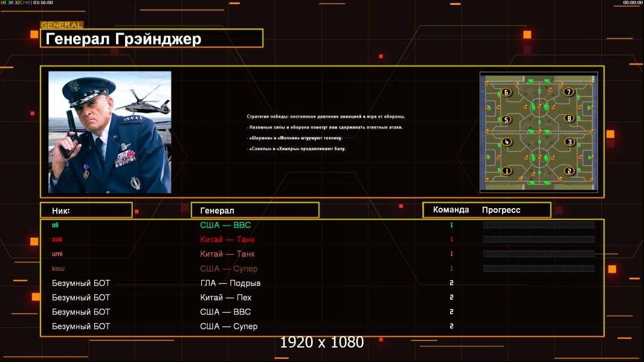Click loading progress bar of green first player
The height and width of the screenshot is (362, 644).
click(x=539, y=224)
